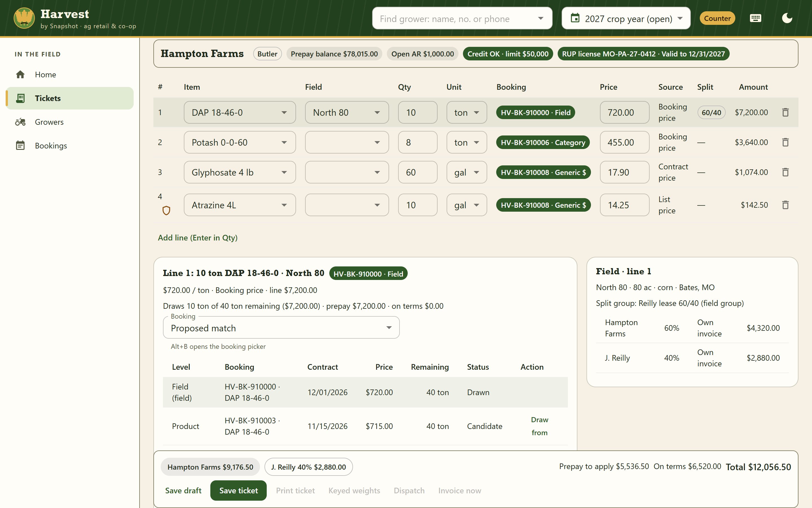Open the North 80 field dropdown
812x508 pixels.
(347, 112)
